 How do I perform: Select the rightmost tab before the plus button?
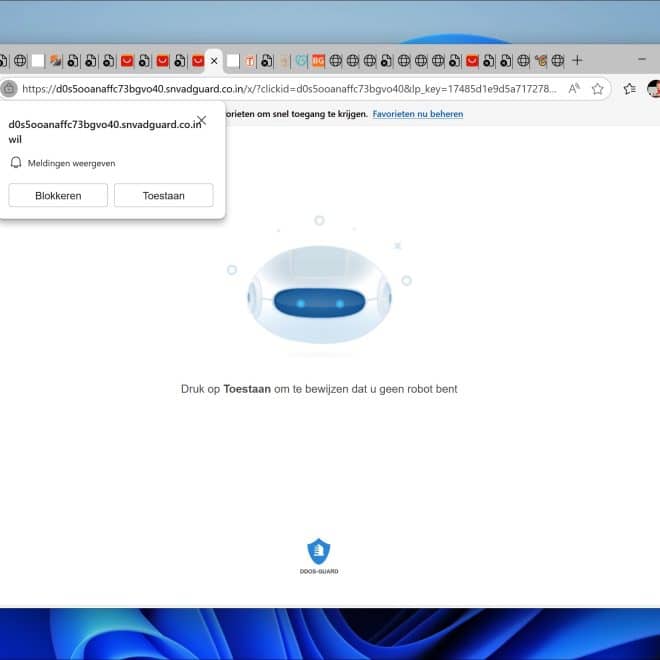pyautogui.click(x=558, y=61)
